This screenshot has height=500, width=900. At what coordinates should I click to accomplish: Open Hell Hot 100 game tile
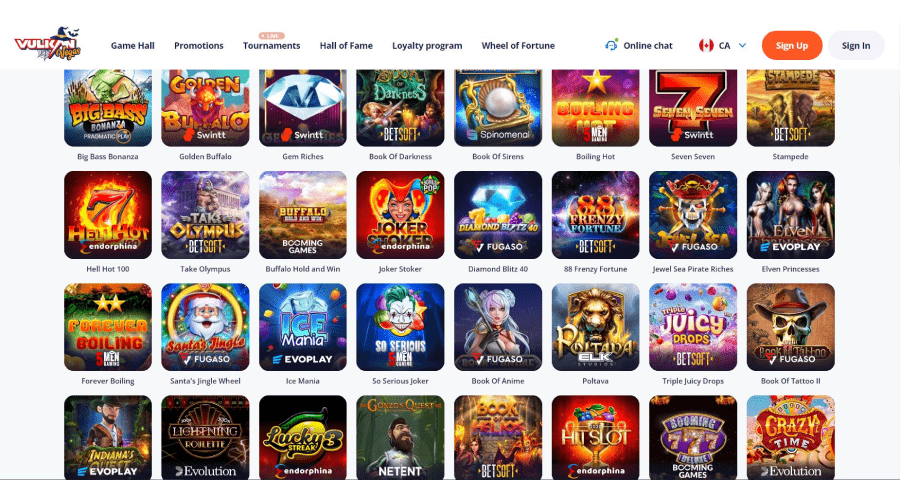click(108, 215)
